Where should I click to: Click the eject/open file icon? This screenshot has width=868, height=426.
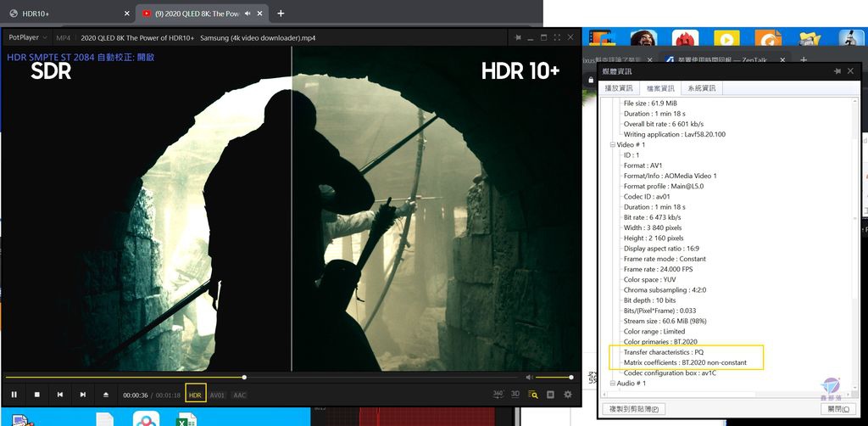[x=106, y=395]
